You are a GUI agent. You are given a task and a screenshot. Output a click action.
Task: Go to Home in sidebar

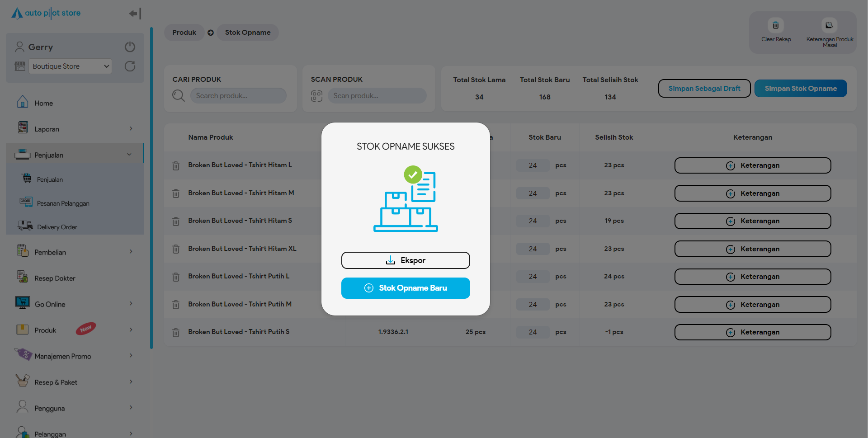[43, 104]
